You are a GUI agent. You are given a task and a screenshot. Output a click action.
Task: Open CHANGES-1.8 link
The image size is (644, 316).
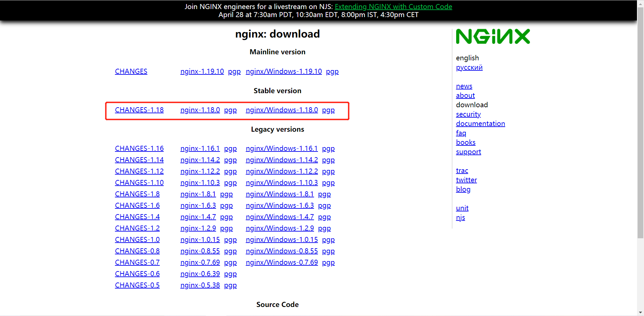137,194
